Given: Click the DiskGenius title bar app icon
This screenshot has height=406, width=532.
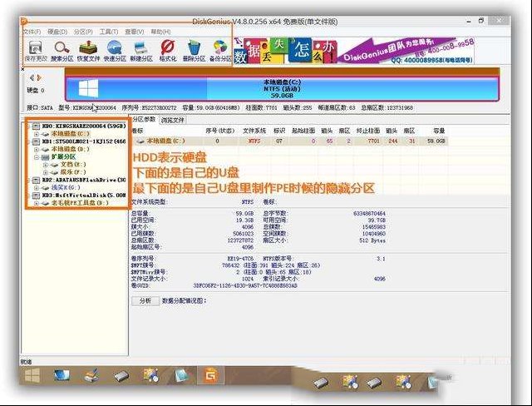Looking at the screenshot, I should [x=24, y=22].
